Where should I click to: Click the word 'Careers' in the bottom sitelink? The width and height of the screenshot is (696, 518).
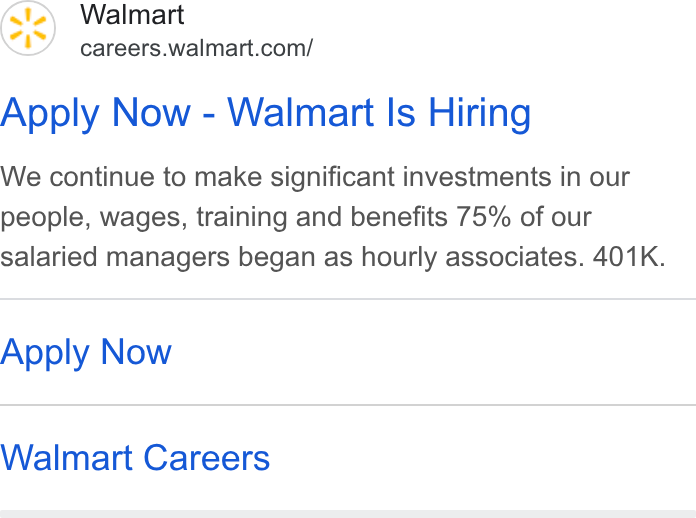206,458
